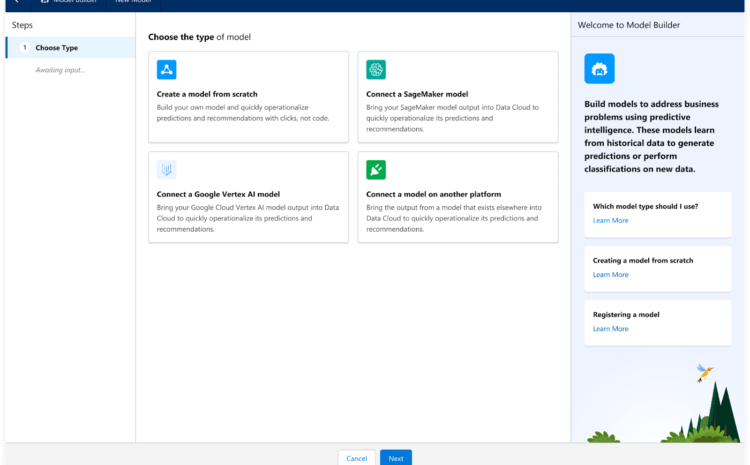Click the 'Creating a model from scratch' help title

pos(643,260)
